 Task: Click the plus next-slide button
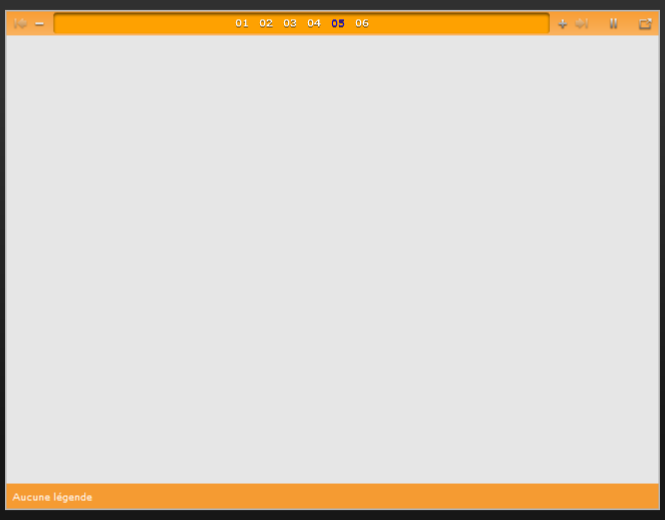[x=562, y=23]
